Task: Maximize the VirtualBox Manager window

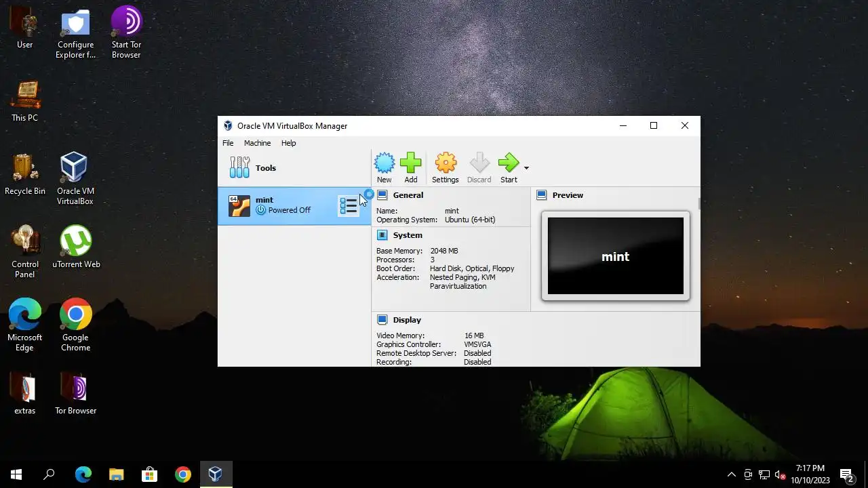Action: pos(653,125)
